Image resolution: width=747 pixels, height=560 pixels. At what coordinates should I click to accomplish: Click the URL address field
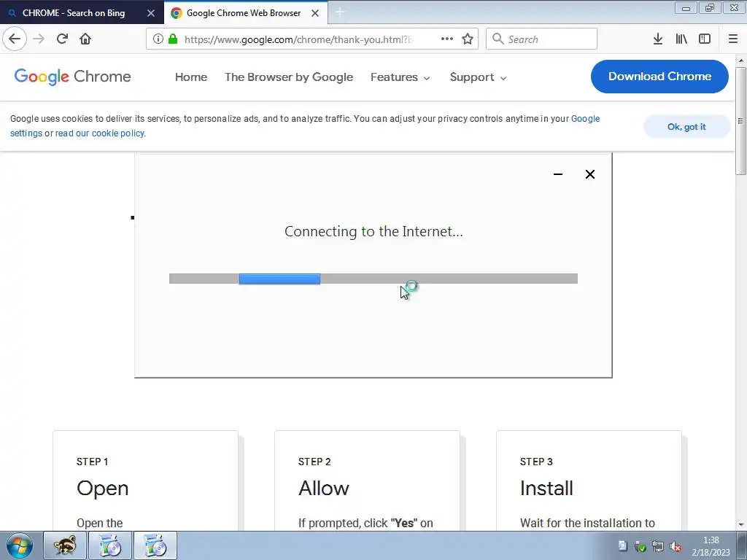click(x=298, y=39)
